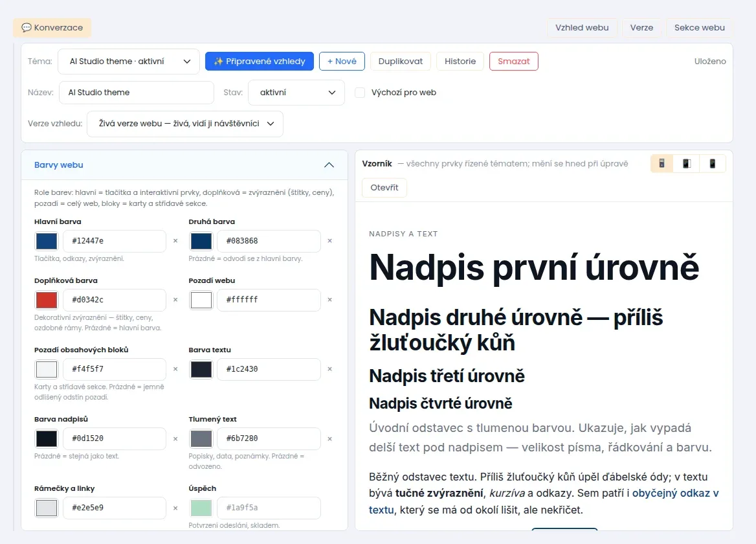Switch preview to desktop device icon
The height and width of the screenshot is (544, 756).
pyautogui.click(x=662, y=163)
